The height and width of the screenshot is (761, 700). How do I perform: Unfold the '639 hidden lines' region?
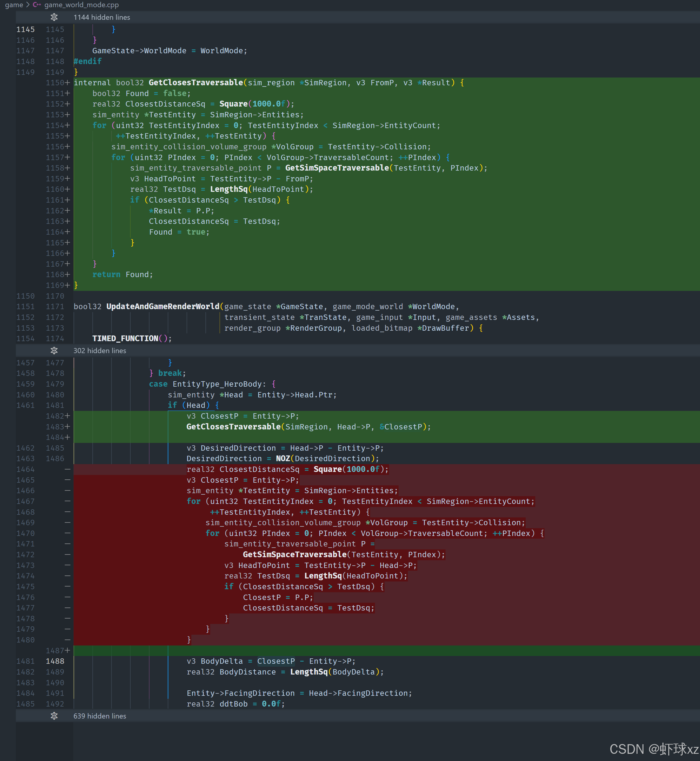100,716
